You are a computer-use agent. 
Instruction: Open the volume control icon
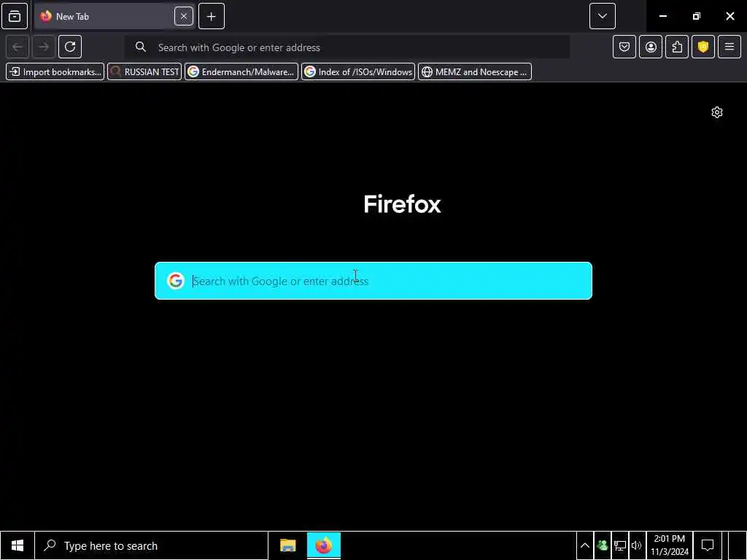pyautogui.click(x=637, y=545)
